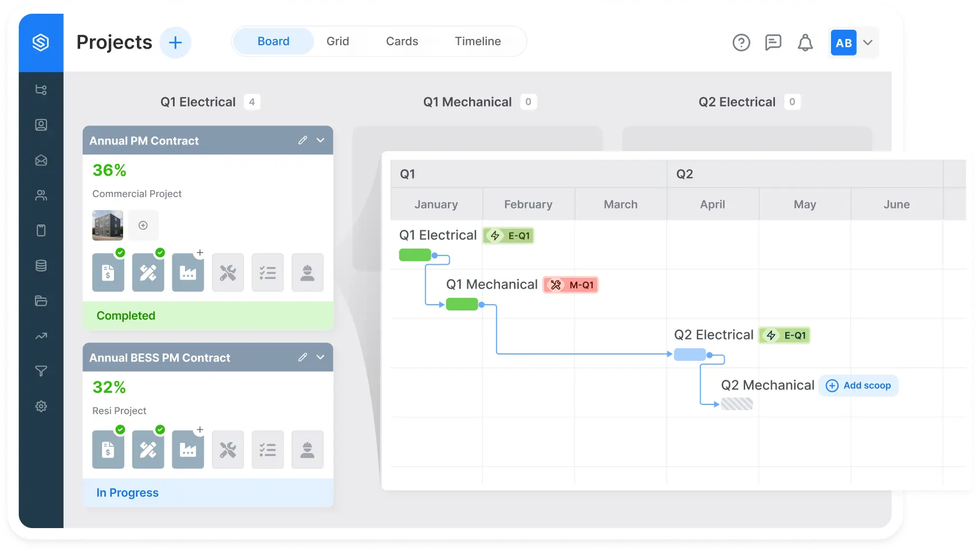Screen dimensions: 980x551
Task: Open the database panel in the sidebar
Action: tap(41, 265)
